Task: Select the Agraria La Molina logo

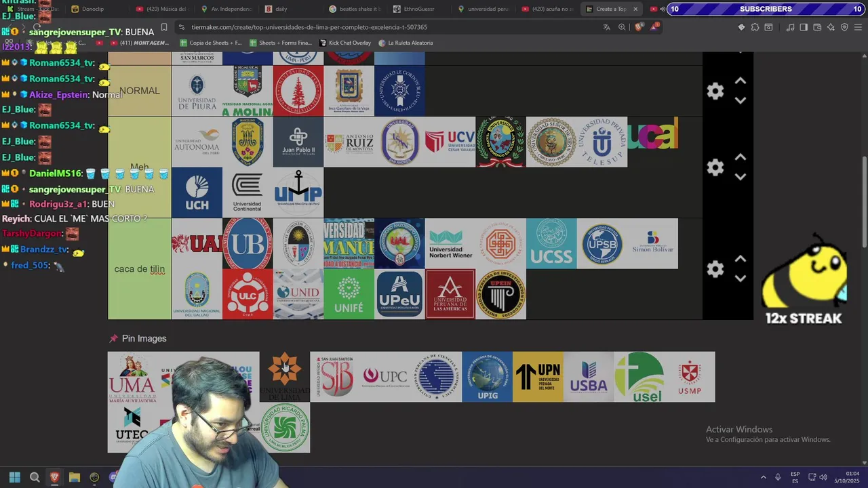Action: point(248,91)
